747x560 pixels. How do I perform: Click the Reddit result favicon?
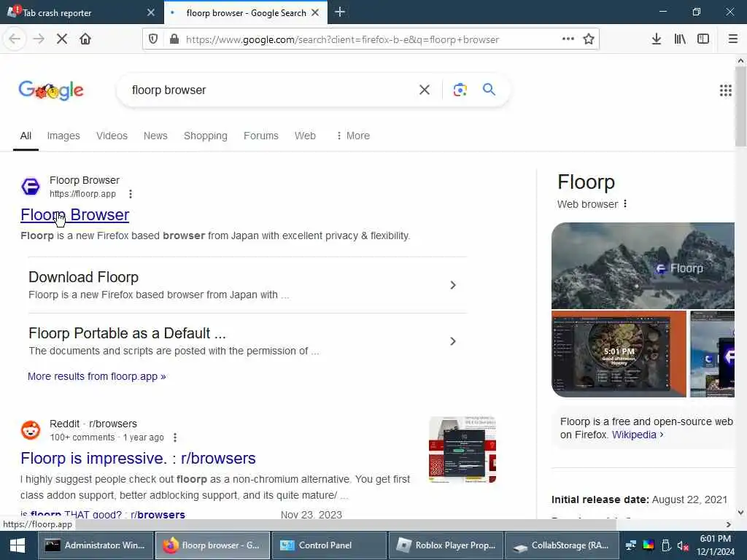coord(31,430)
